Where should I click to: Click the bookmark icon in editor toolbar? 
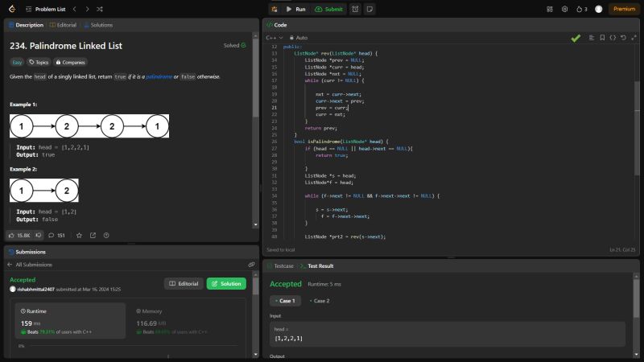click(602, 38)
